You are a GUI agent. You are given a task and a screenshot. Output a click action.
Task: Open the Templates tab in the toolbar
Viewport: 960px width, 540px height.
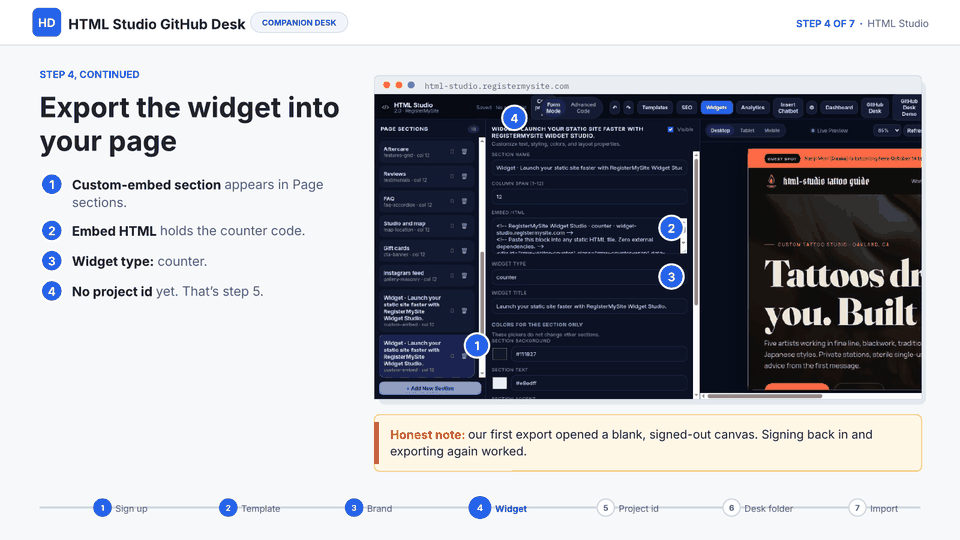[654, 107]
